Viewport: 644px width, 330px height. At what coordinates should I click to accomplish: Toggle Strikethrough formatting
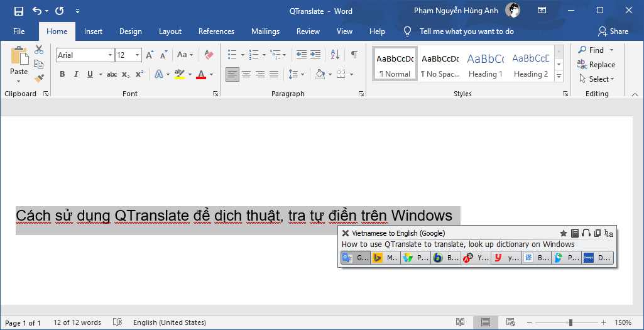pos(112,74)
